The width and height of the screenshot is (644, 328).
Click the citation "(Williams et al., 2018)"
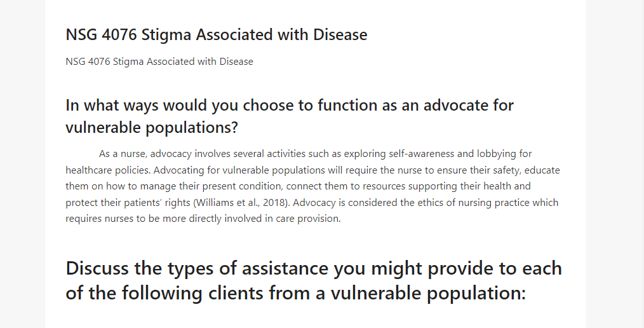pos(241,203)
